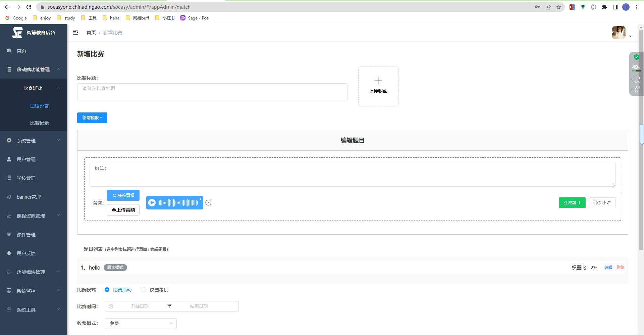Viewport: 644px width, 335px height.
Task: Click the 转换音频 button
Action: 123,195
